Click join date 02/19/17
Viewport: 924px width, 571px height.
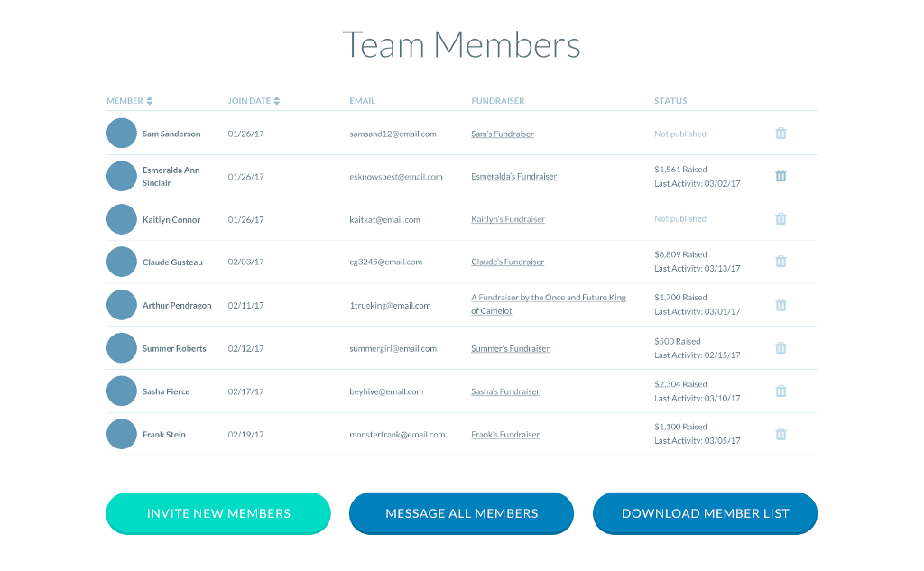(x=245, y=434)
